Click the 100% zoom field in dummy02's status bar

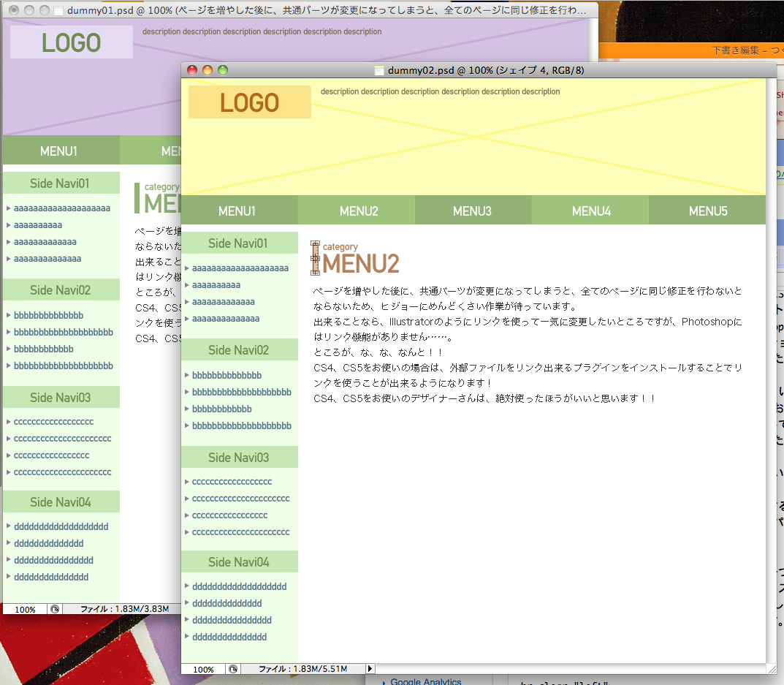point(205,669)
